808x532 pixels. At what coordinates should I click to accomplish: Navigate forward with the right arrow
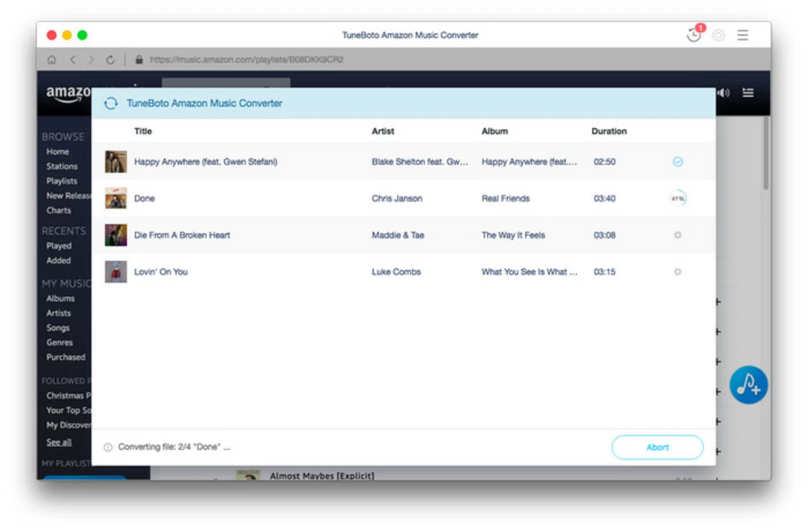point(91,60)
